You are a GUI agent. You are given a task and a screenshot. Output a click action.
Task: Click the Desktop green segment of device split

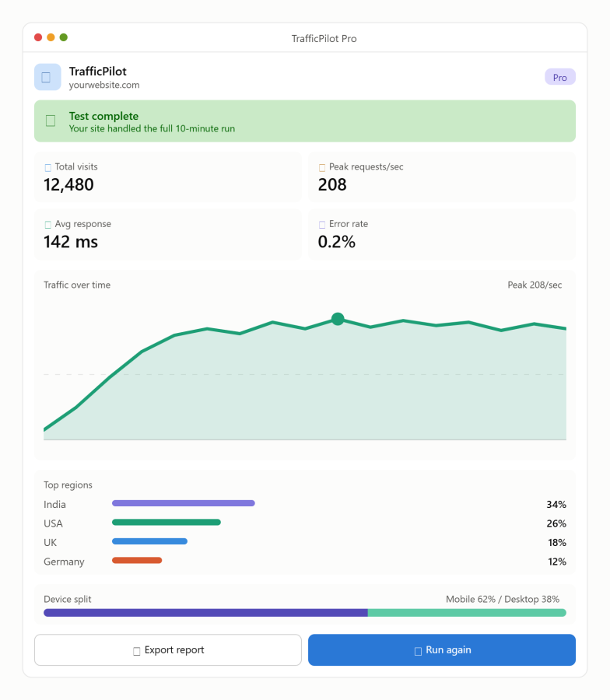pos(467,613)
